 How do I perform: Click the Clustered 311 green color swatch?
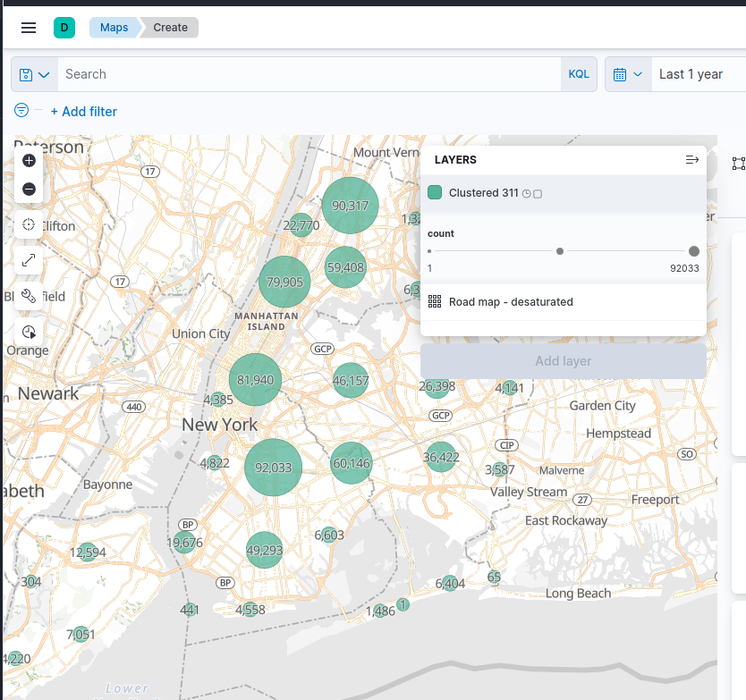tap(435, 192)
